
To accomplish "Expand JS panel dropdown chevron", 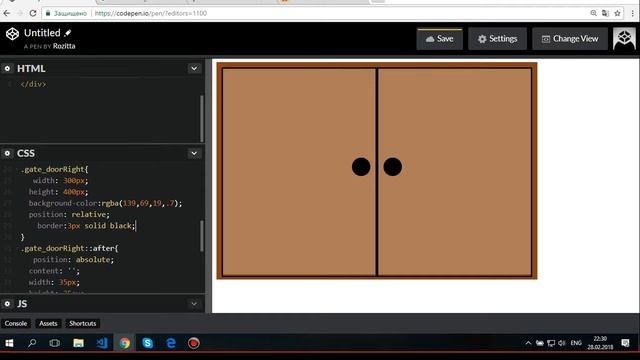I will coord(194,304).
